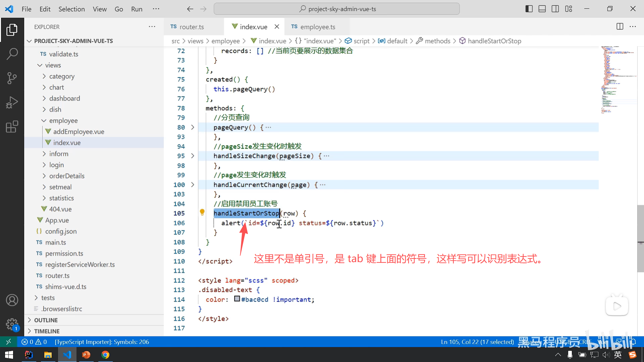Expand the OUTLINE section

point(46,320)
